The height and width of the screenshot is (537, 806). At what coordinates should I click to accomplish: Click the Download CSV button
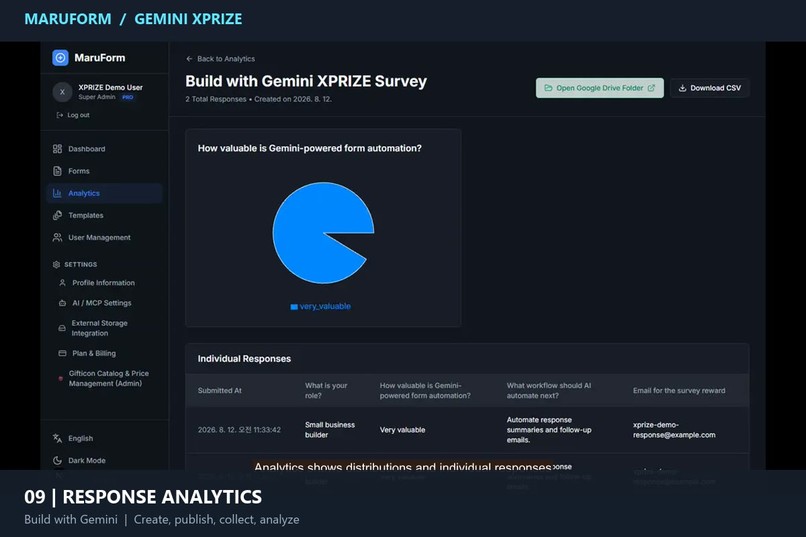pyautogui.click(x=709, y=88)
